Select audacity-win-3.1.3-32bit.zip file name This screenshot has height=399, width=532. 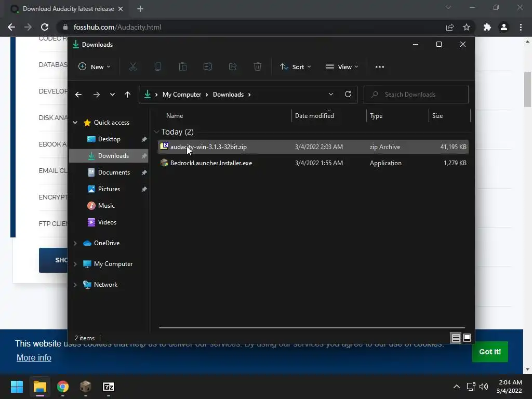pyautogui.click(x=208, y=147)
